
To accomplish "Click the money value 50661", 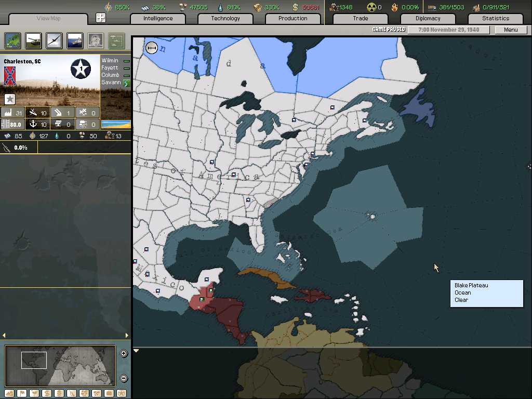I will (x=311, y=7).
